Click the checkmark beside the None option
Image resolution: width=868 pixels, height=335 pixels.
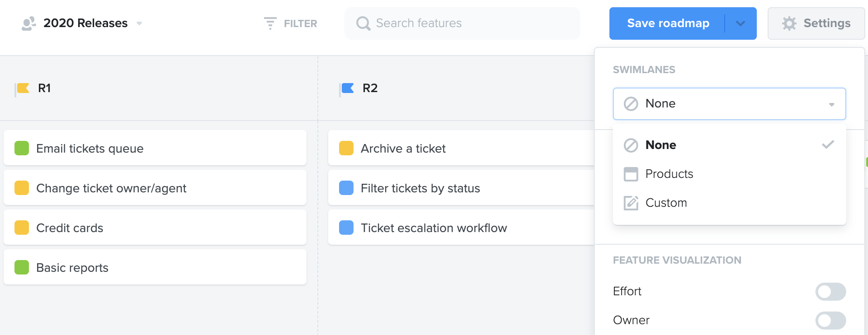point(828,144)
